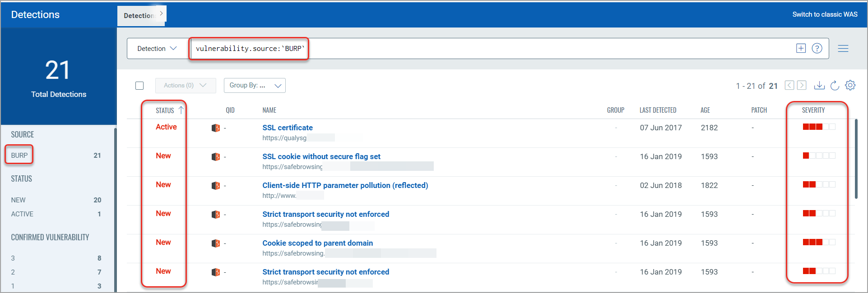Click New status in SSL cookie row

[163, 156]
